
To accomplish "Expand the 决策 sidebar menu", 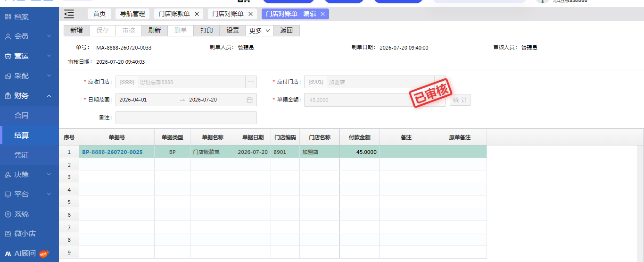I will pyautogui.click(x=29, y=175).
